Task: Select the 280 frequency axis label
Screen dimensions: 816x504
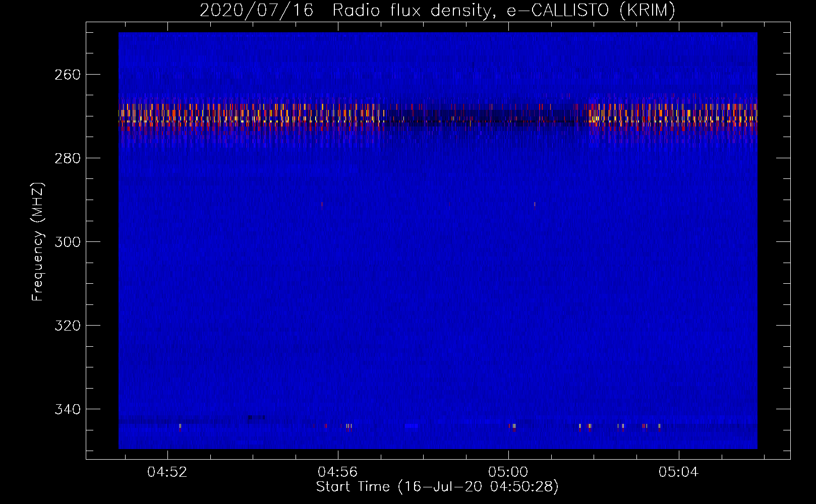Action: tap(68, 158)
